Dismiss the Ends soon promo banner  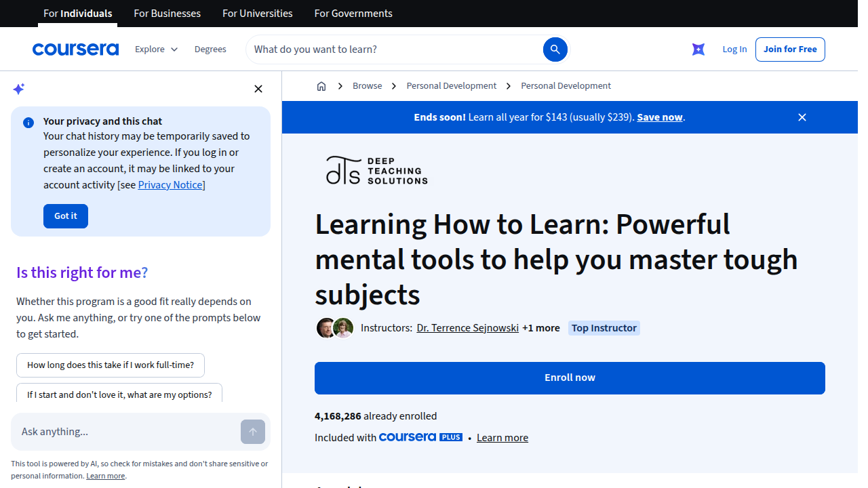(802, 117)
